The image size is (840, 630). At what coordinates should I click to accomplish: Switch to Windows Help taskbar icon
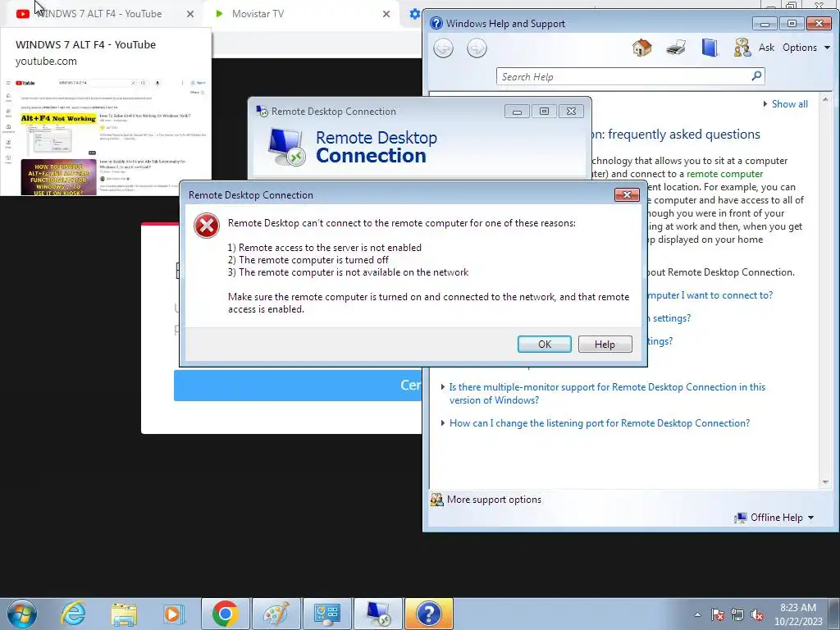pos(428,614)
